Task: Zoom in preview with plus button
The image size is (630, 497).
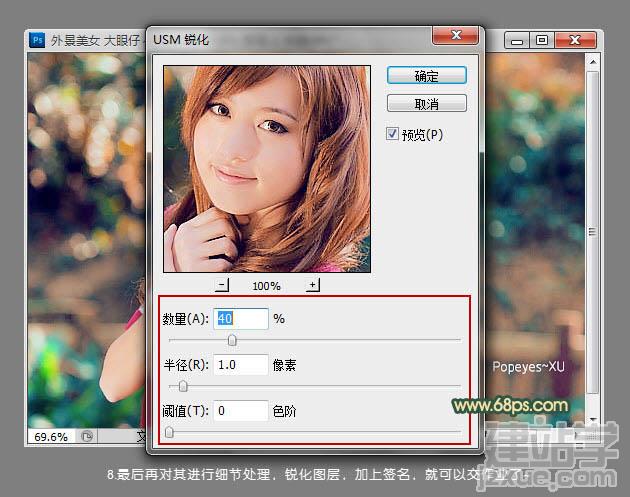Action: point(312,285)
